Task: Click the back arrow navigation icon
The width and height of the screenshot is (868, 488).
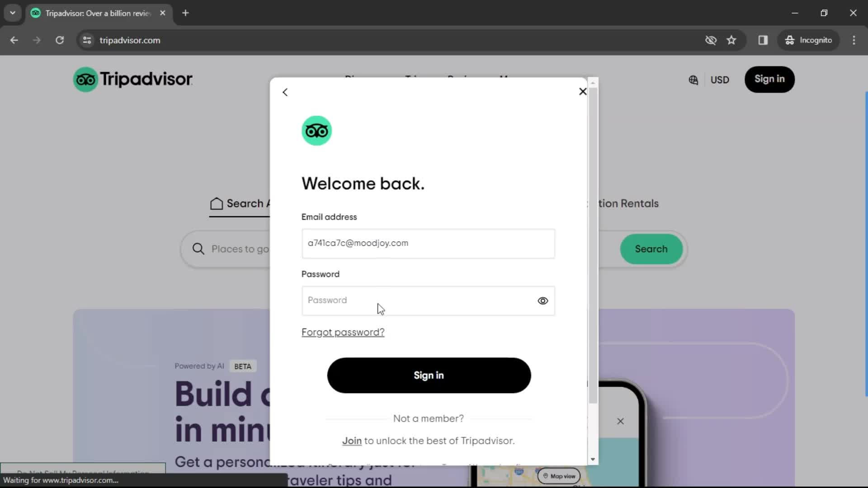Action: coord(286,92)
